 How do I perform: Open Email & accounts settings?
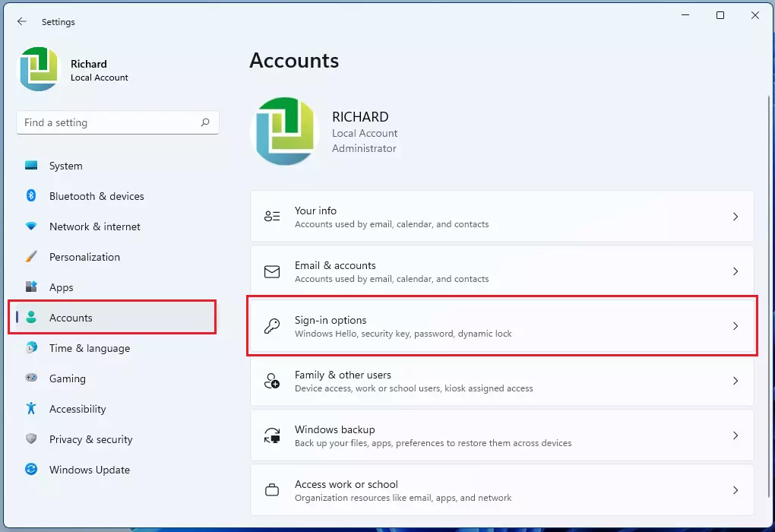(x=502, y=271)
